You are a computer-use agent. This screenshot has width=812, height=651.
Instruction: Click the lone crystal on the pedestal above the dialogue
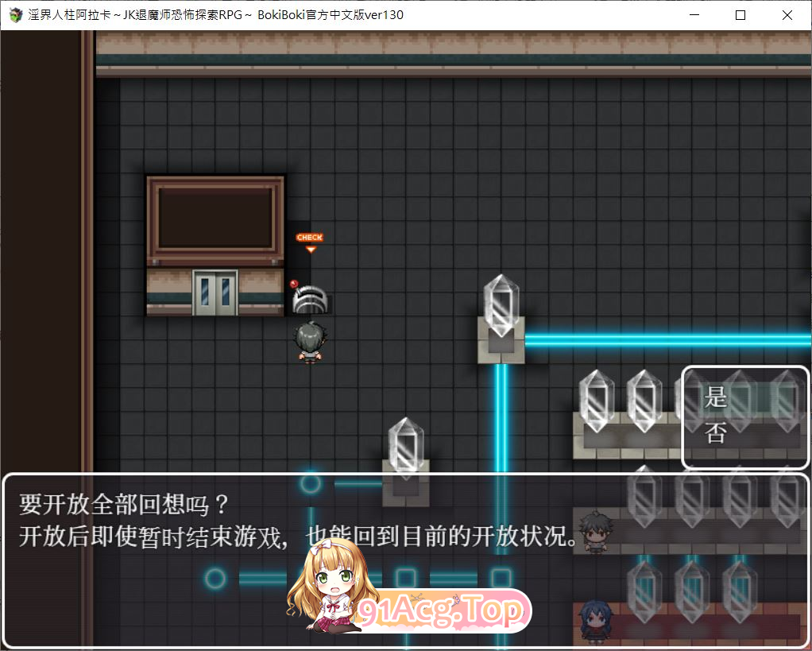(x=405, y=448)
